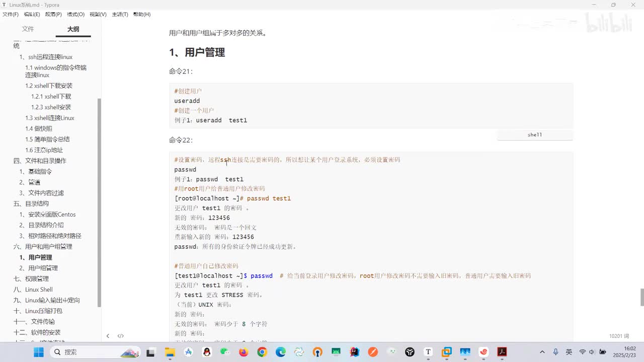644x362 pixels.
Task: Open Postman from taskbar
Action: pyautogui.click(x=373, y=352)
